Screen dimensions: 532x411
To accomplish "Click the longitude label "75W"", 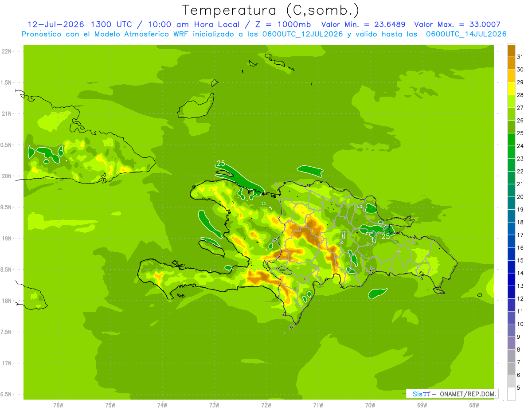I will pyautogui.click(x=110, y=405).
